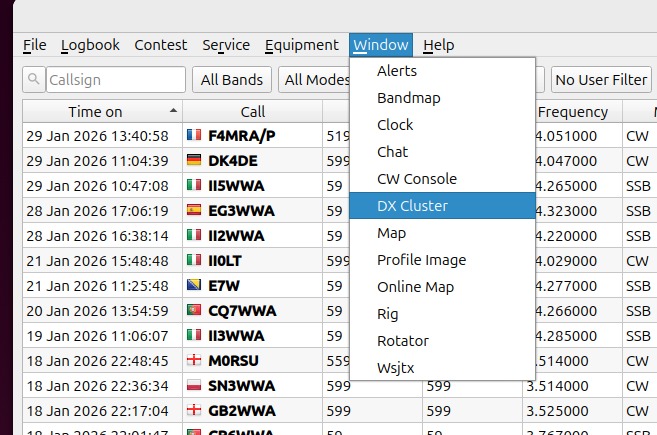Click the Polish flag icon beside SN3WWA
This screenshot has height=435, width=657.
(x=194, y=386)
